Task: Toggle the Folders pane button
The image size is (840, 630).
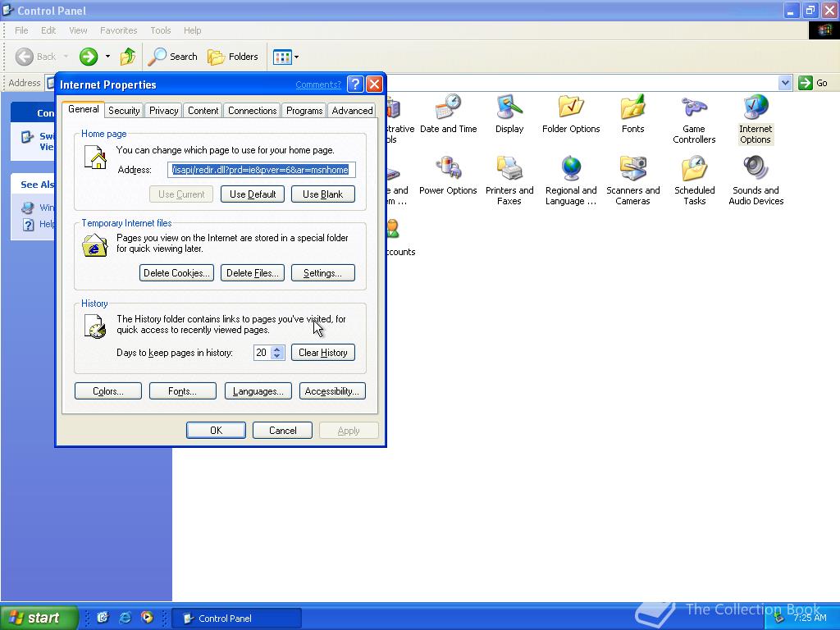Action: 232,57
